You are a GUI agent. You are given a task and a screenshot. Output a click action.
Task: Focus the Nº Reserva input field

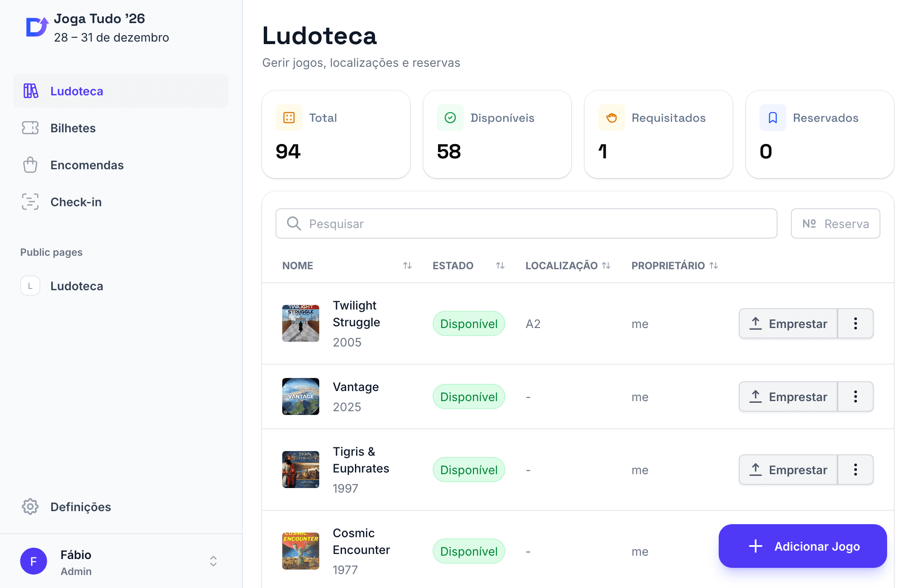[835, 223]
